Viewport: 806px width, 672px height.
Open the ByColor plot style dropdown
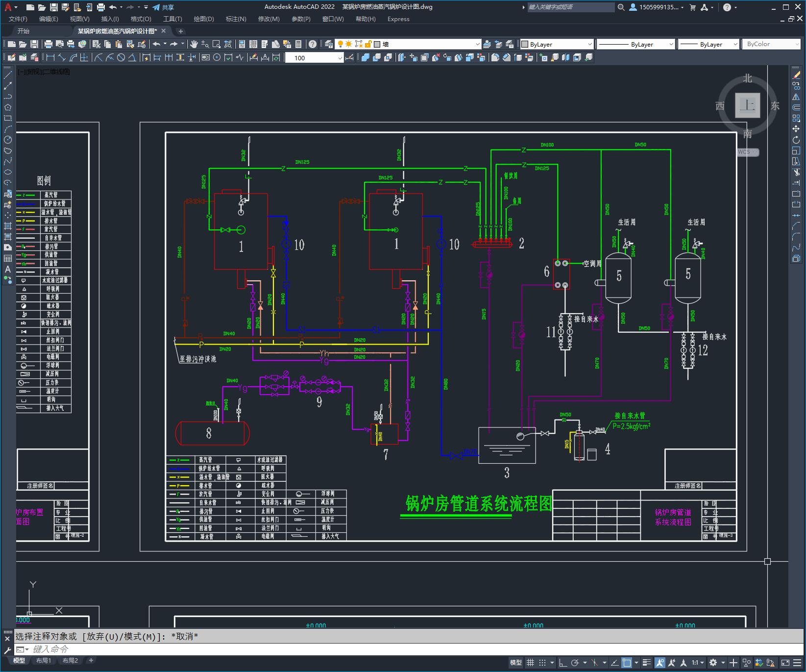pos(771,44)
